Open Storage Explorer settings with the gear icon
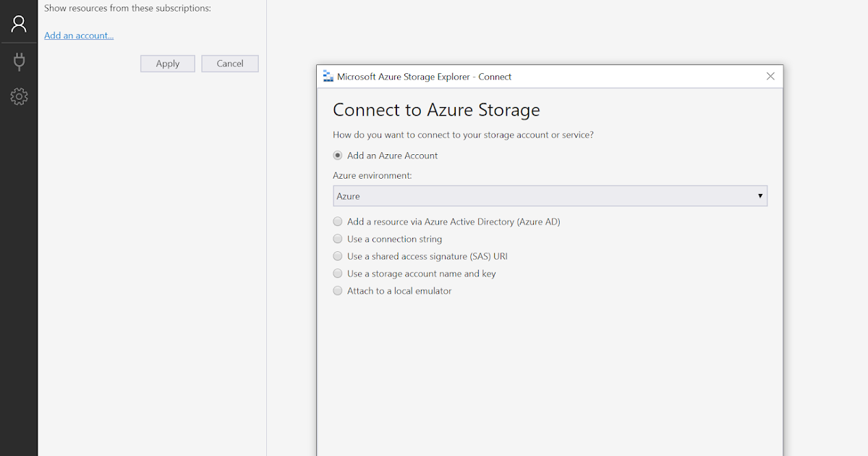Viewport: 868px width, 456px height. coord(19,96)
